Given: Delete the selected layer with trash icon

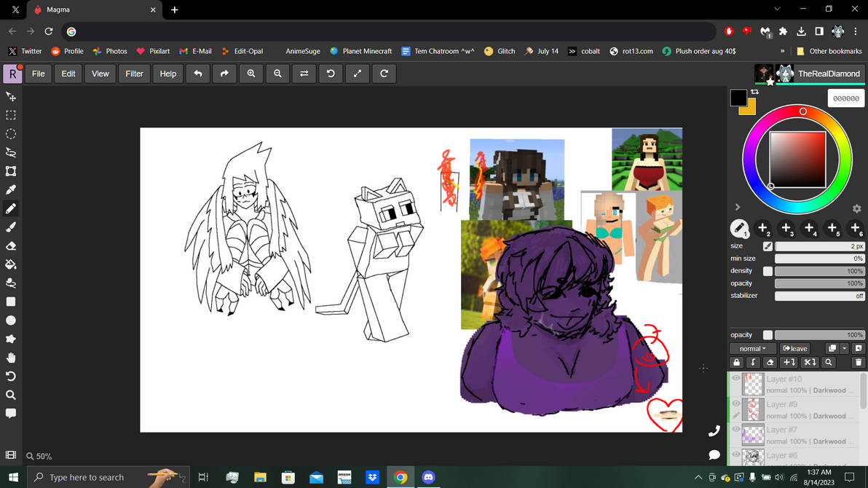Looking at the screenshot, I should [x=859, y=362].
